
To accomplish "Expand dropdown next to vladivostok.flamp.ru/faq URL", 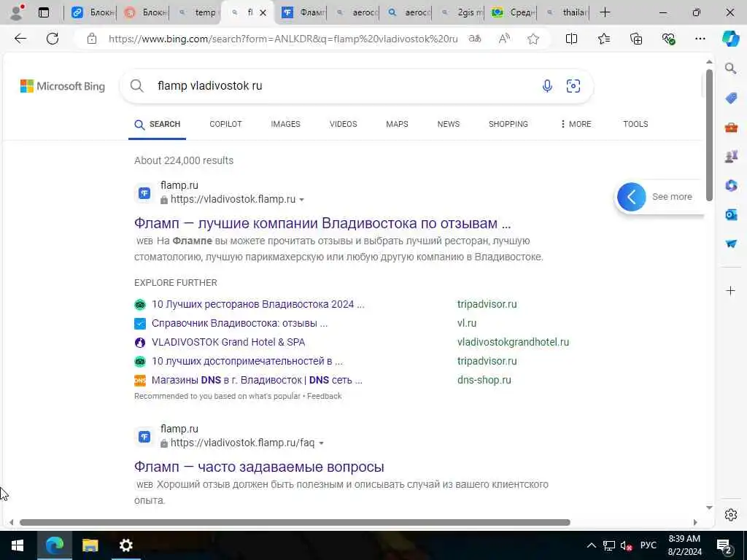I will pyautogui.click(x=321, y=443).
